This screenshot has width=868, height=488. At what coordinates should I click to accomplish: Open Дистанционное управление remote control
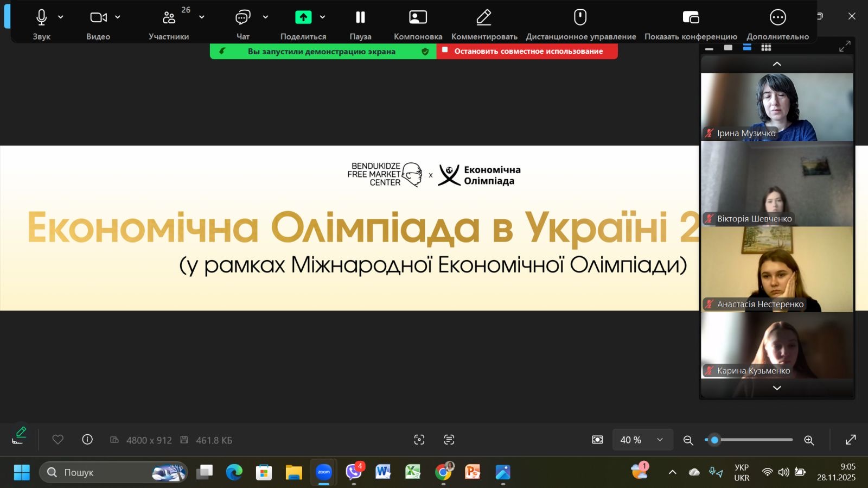point(580,18)
